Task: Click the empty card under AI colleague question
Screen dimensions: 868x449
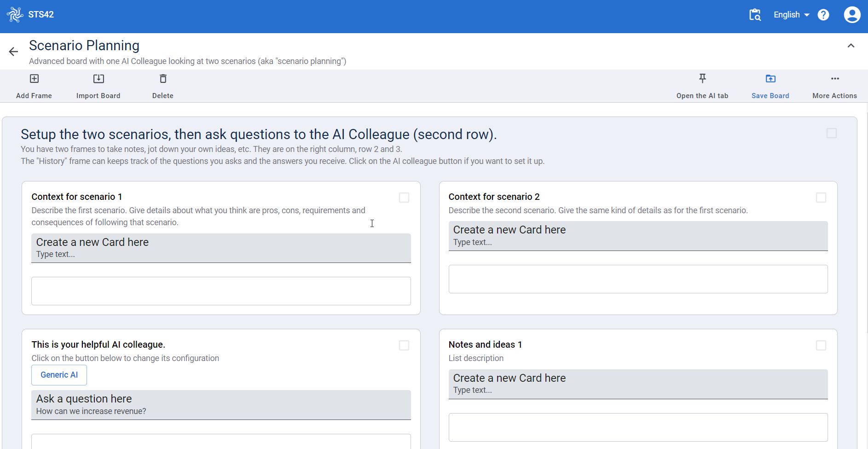Action: [221, 441]
